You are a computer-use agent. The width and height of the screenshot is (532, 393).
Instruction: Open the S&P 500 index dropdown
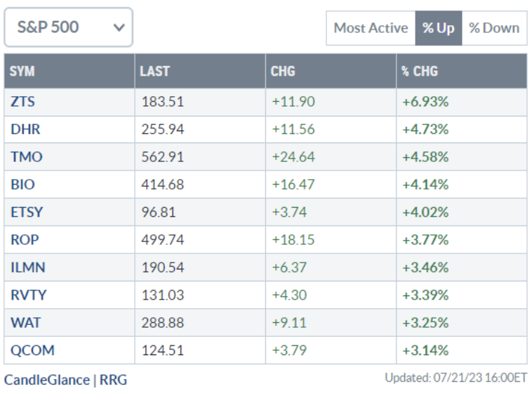click(x=68, y=27)
